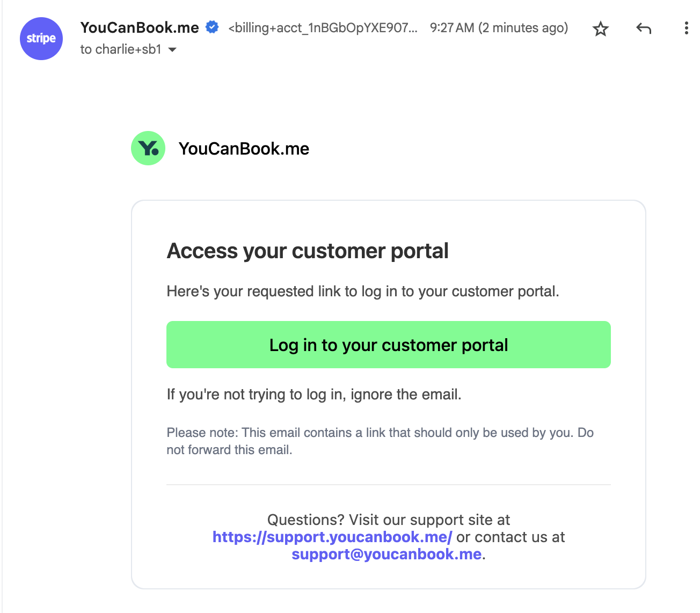The image size is (700, 613).
Task: Star this email message
Action: click(600, 28)
